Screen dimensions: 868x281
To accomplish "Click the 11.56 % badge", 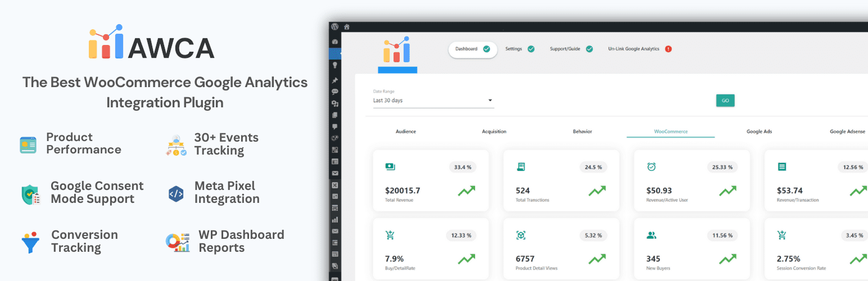I will pyautogui.click(x=722, y=235).
